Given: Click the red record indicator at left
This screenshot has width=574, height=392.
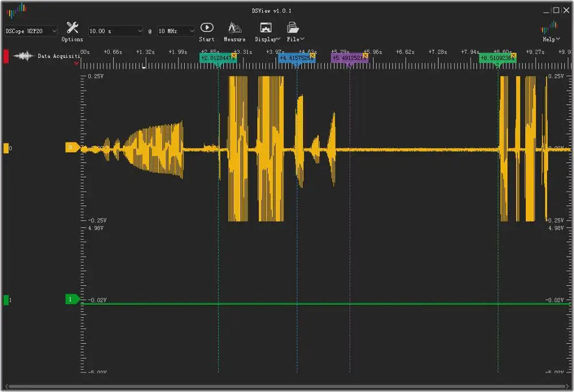Looking at the screenshot, I should click(6, 56).
